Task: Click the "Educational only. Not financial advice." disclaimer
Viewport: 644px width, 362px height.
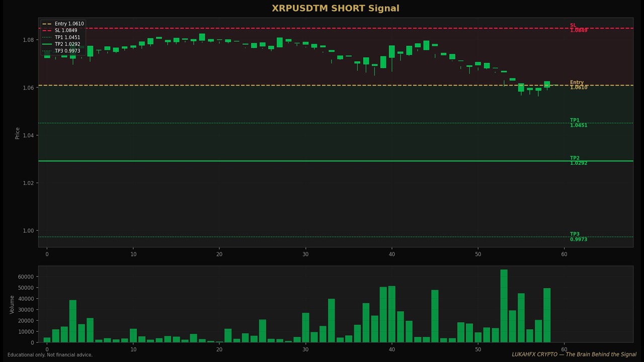Action: (x=50, y=355)
